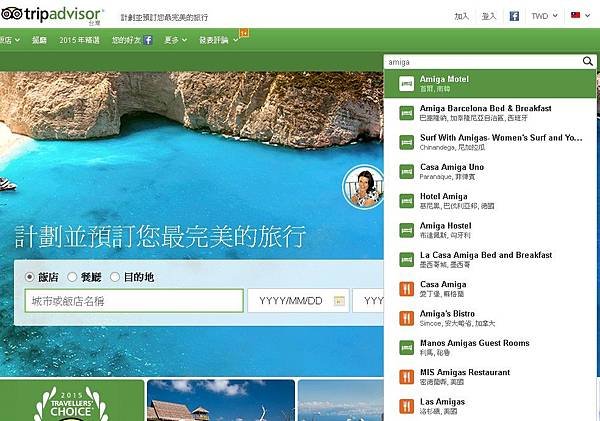The height and width of the screenshot is (421, 600).
Task: Choose Casa Amiga Uno suggestion
Action: (x=490, y=171)
